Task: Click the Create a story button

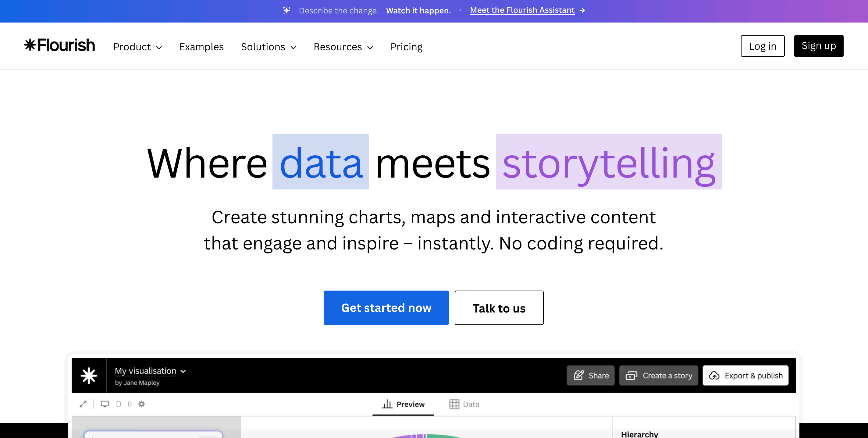Action: [659, 375]
